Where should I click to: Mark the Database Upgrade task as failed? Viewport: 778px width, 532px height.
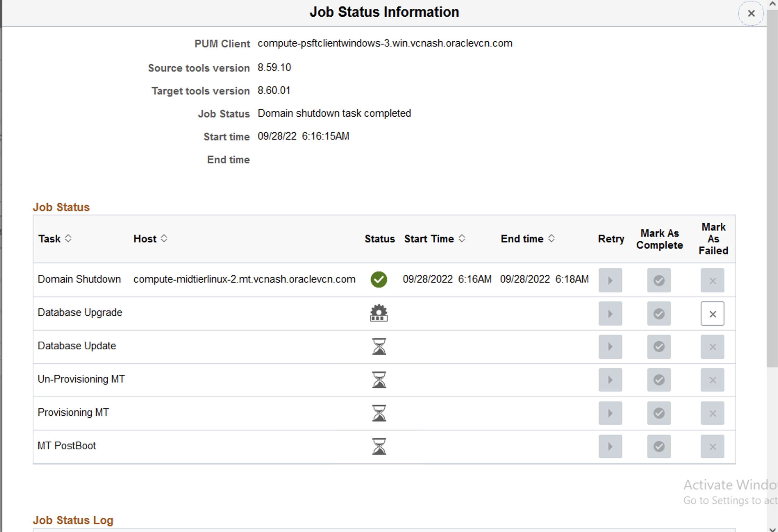coord(712,314)
